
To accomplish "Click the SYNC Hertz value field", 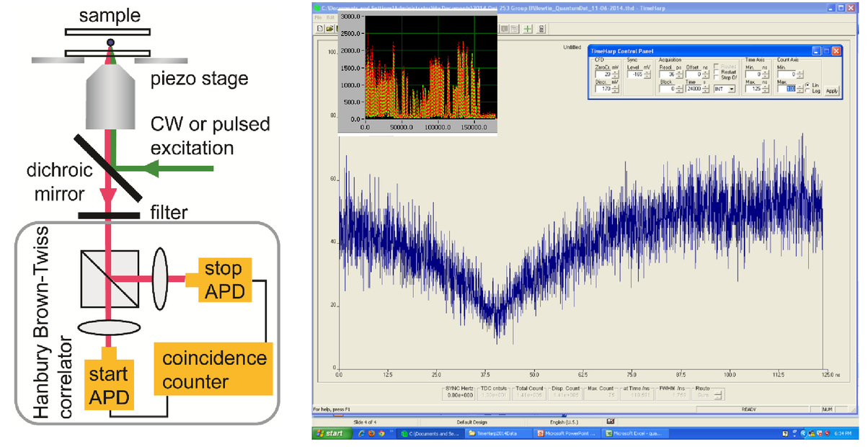I will point(460,394).
